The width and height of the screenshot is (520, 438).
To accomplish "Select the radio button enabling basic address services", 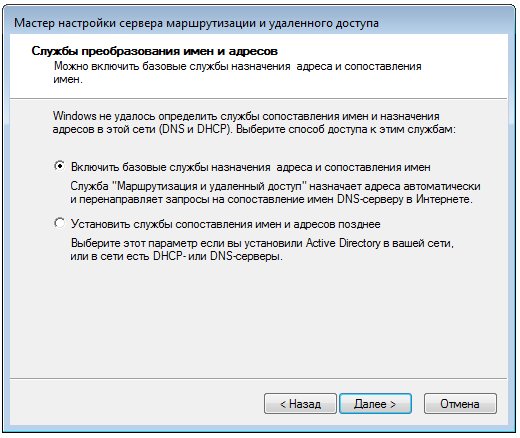I will coord(59,166).
